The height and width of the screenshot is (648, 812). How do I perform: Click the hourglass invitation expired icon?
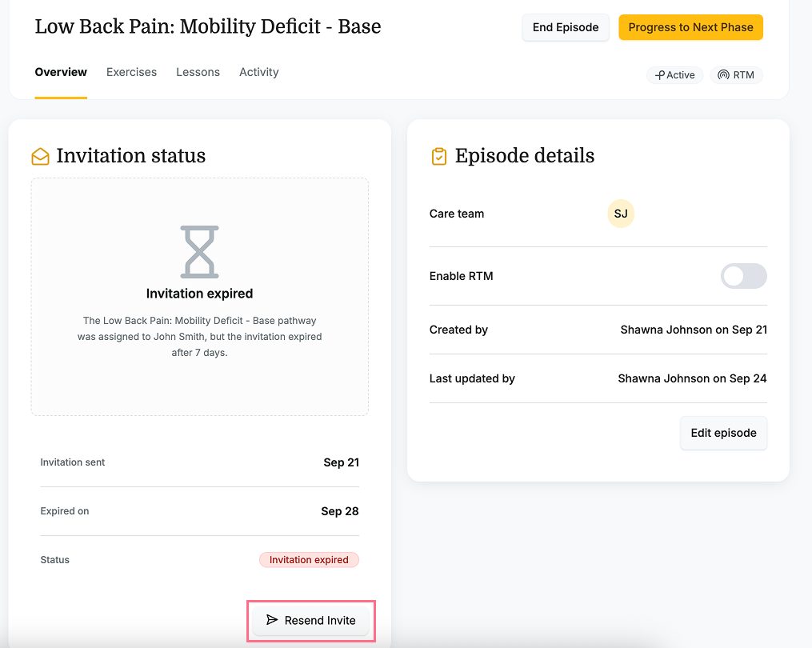tap(199, 252)
